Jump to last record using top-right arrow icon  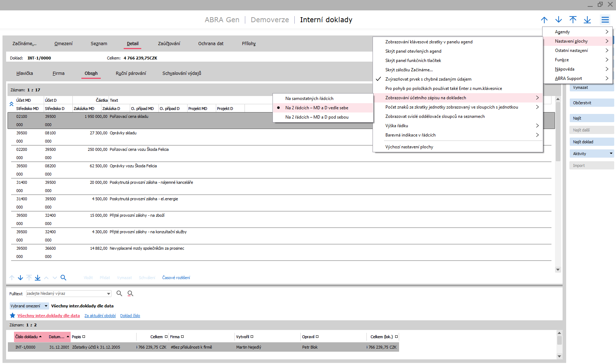coord(587,20)
